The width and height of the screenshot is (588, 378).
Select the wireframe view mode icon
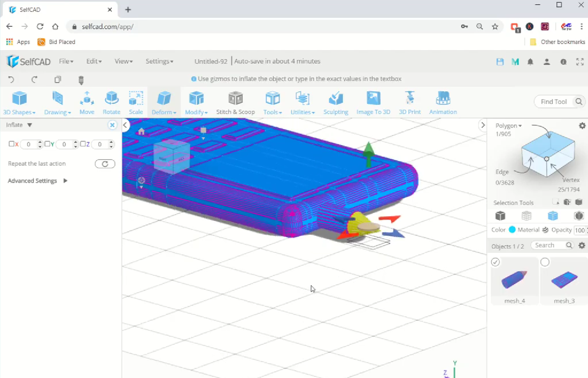[x=526, y=216]
